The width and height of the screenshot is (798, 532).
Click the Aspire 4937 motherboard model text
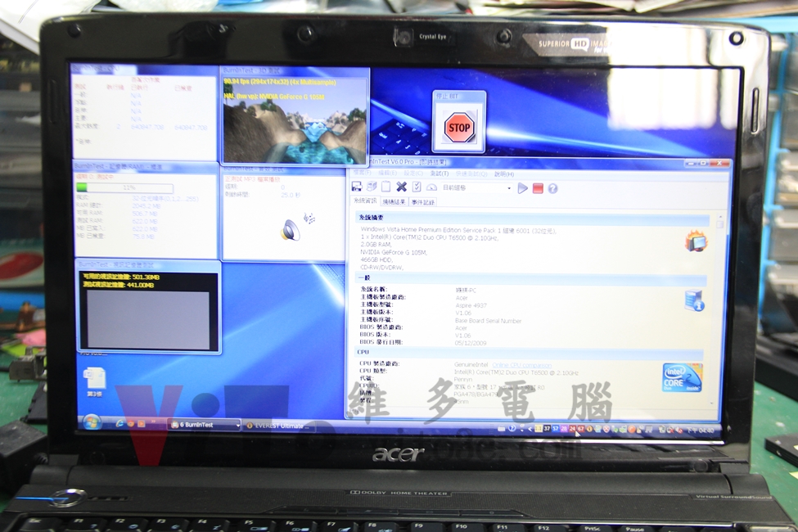(471, 305)
